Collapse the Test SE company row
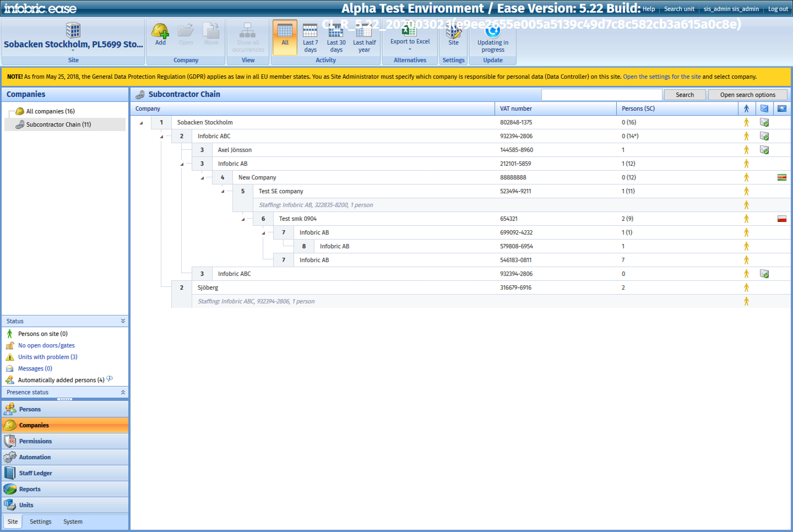Screen dimensions: 793x532 222,191
